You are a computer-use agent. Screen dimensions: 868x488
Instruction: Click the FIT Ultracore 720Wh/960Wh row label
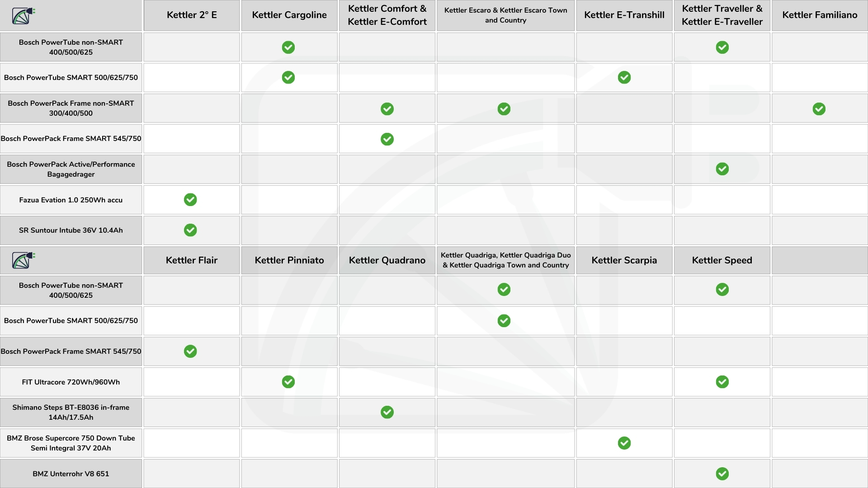coord(71,382)
